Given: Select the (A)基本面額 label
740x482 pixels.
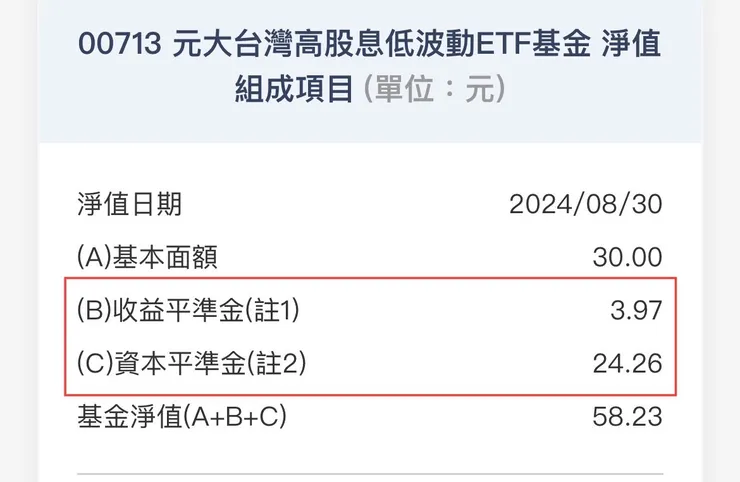Looking at the screenshot, I should pyautogui.click(x=147, y=257).
